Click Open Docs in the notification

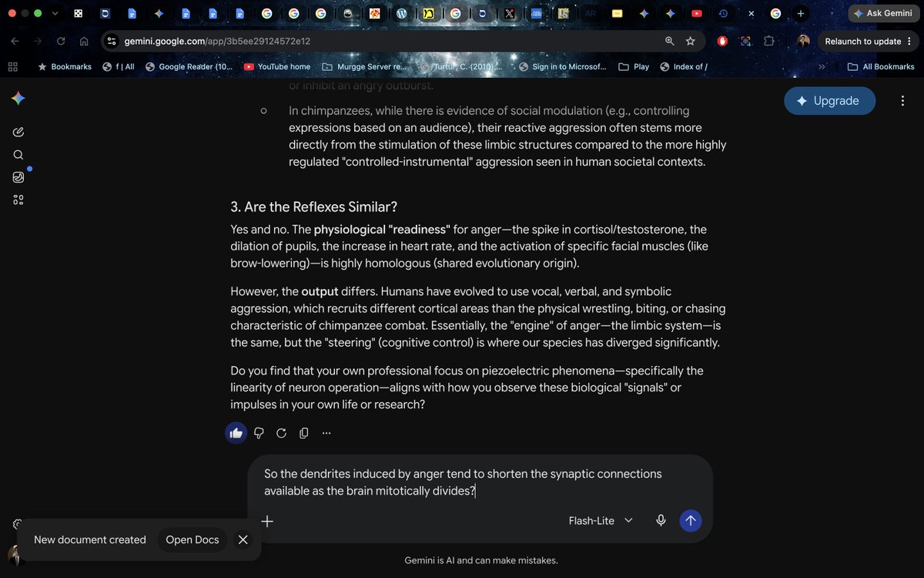click(x=192, y=539)
